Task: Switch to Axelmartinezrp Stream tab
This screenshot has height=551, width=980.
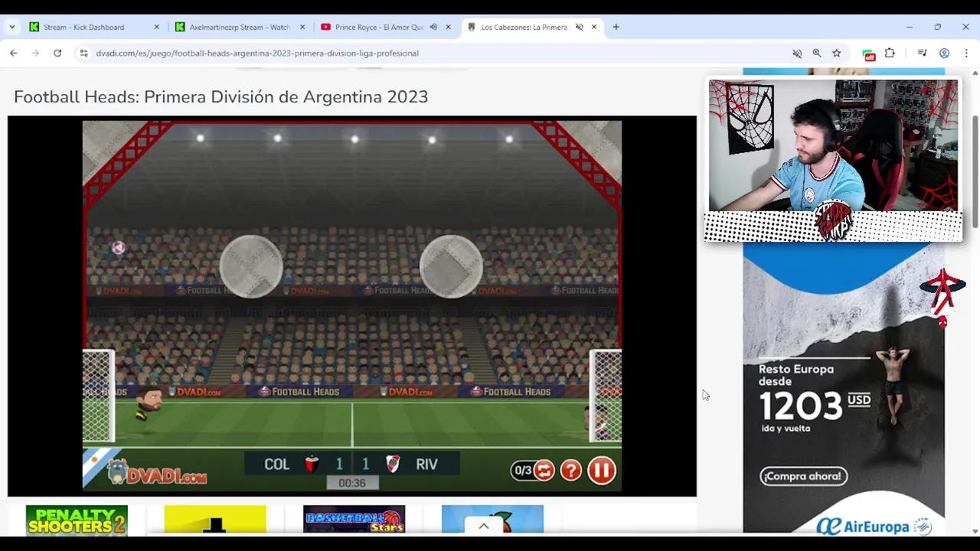Action: (239, 27)
